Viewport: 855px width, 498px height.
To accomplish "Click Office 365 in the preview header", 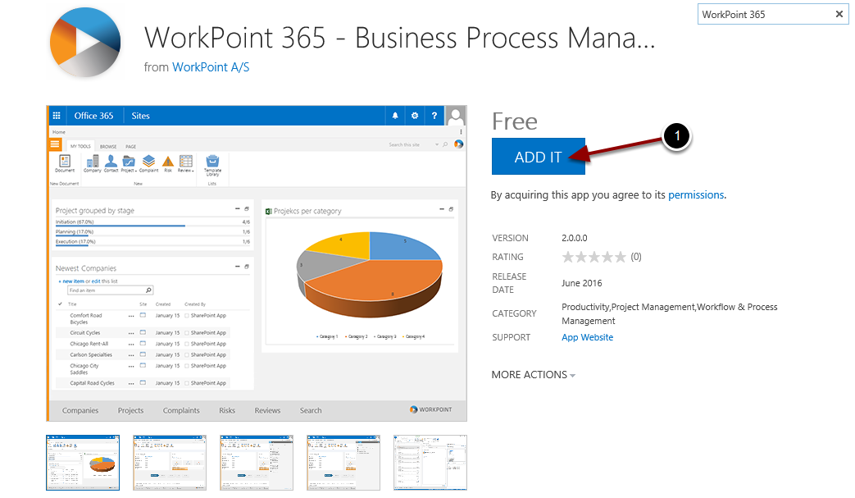I will click(x=94, y=116).
